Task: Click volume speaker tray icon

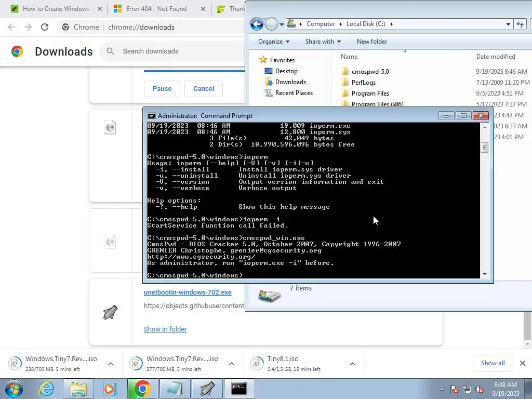Action: pos(480,390)
